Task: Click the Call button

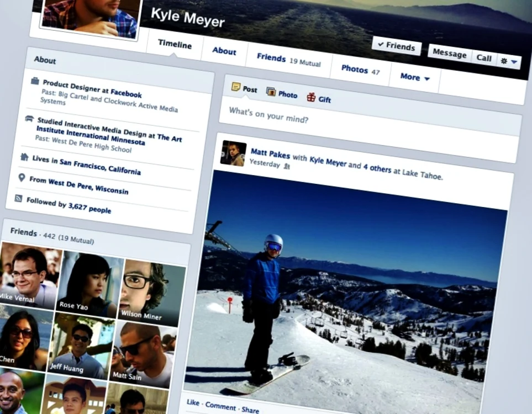Action: coord(484,57)
